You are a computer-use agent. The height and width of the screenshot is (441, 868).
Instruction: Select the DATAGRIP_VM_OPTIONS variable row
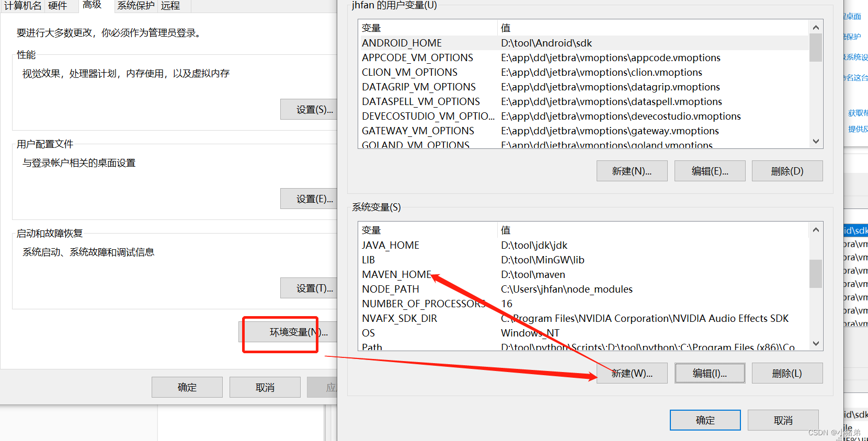pos(584,87)
